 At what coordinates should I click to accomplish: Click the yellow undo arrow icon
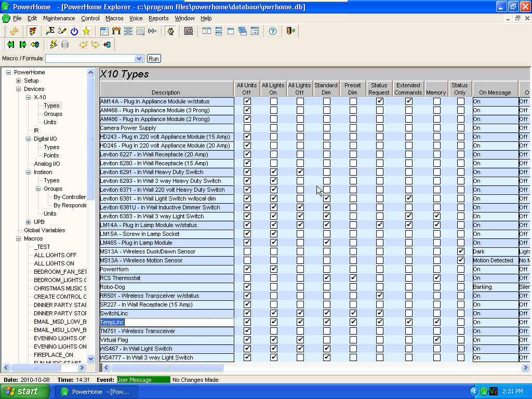coord(83,45)
